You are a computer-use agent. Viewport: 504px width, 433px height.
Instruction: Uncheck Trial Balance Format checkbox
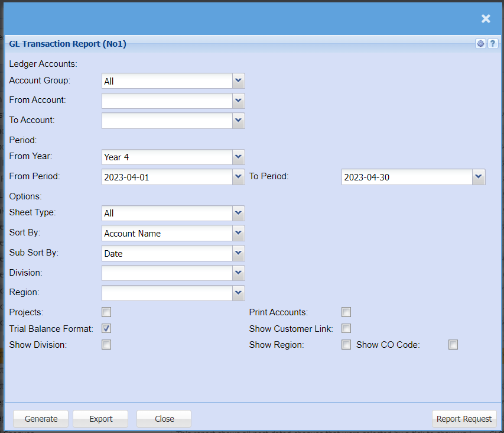pyautogui.click(x=106, y=328)
